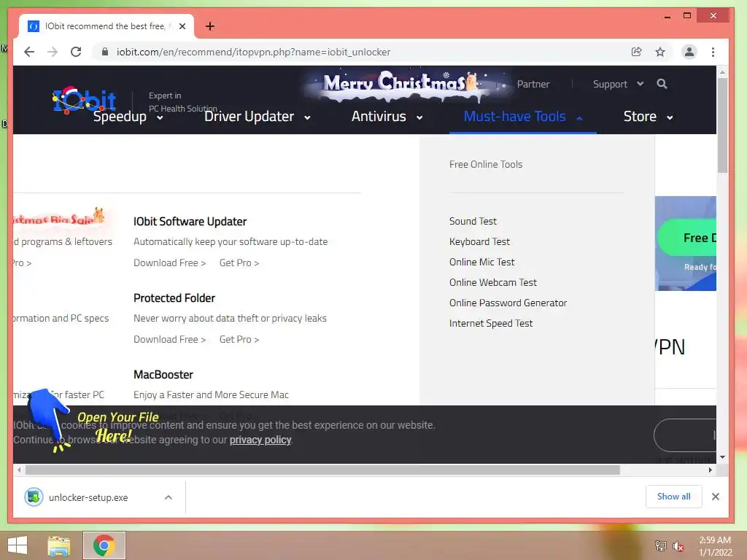Open the privacy policy link
This screenshot has width=747, height=560.
[x=260, y=440]
